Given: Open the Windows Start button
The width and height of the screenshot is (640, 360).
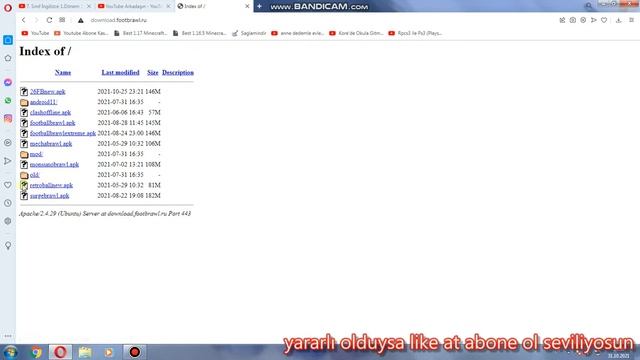Looking at the screenshot, I should tap(11, 352).
